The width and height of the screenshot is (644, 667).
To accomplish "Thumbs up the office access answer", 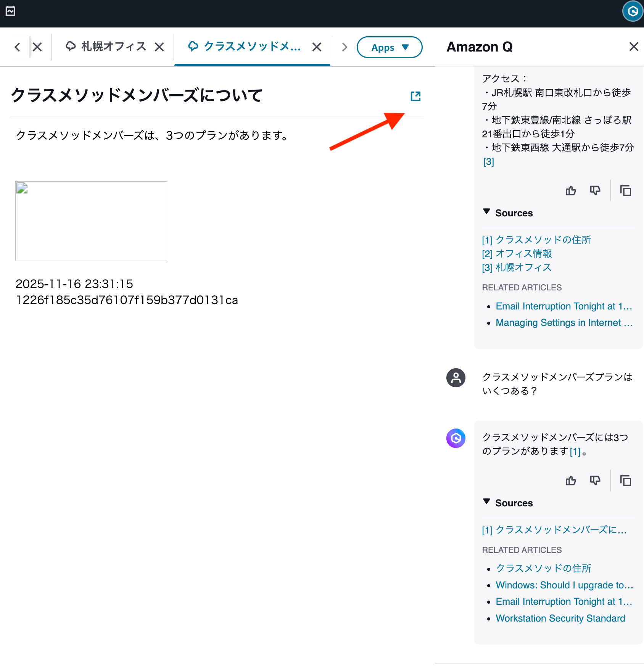I will 570,190.
